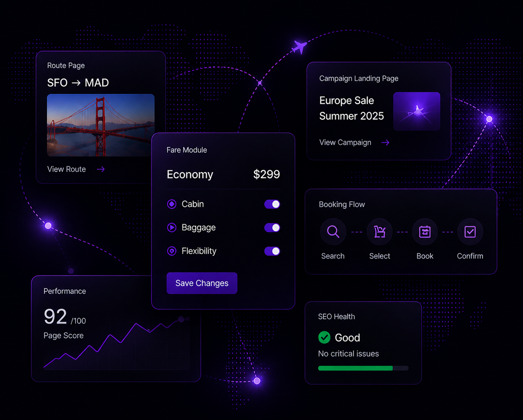This screenshot has height=420, width=523.
Task: Open the View Route link
Action: click(67, 169)
